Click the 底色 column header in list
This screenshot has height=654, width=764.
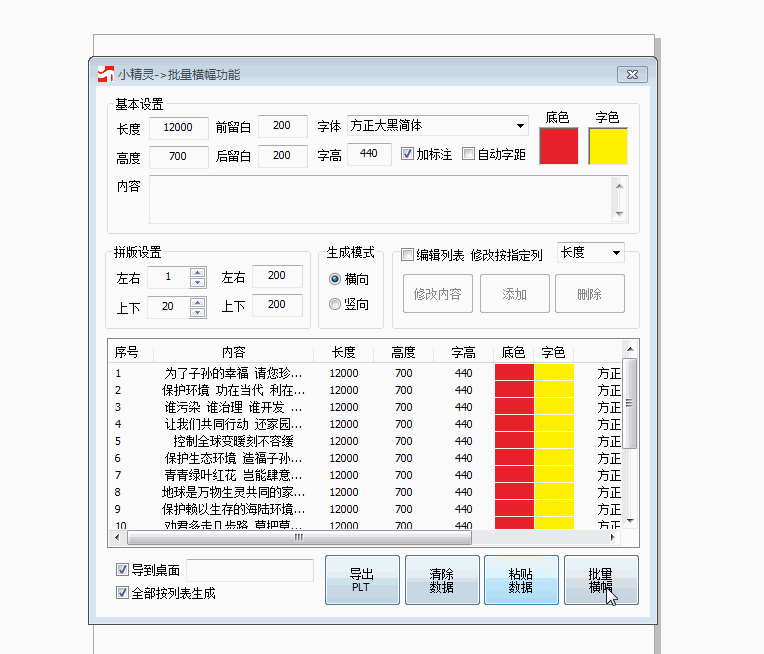(513, 352)
